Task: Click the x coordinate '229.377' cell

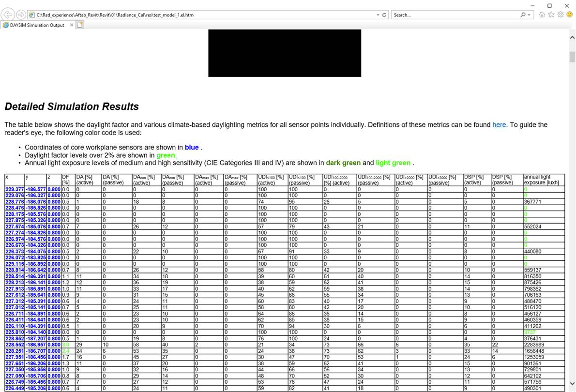Action: pos(15,190)
